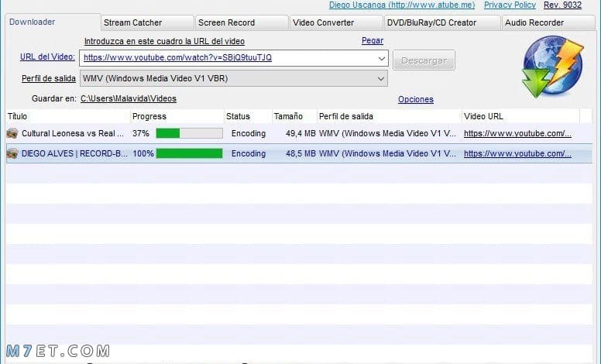
Task: Click the WMV profile cell in the Cultural Leonesa row
Action: coord(387,133)
